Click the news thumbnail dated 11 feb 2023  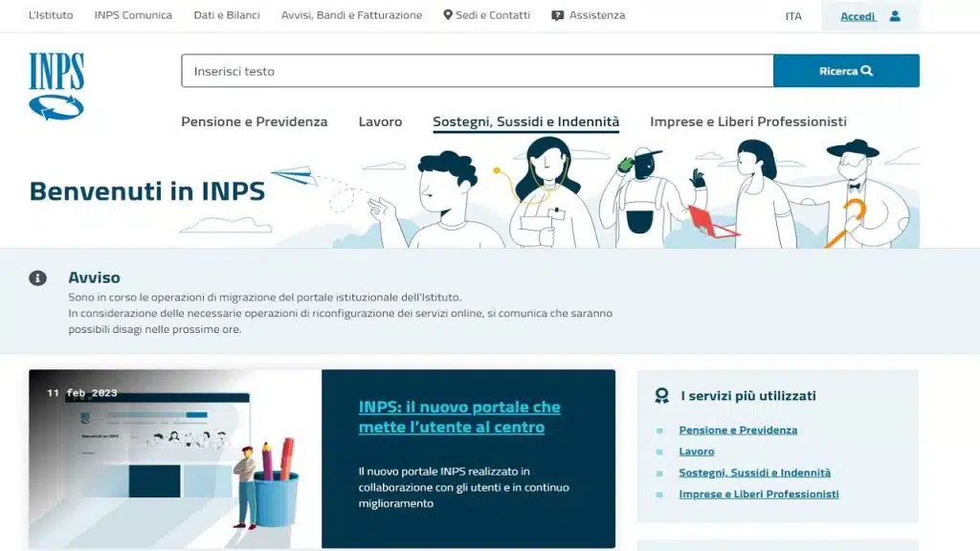pyautogui.click(x=175, y=458)
